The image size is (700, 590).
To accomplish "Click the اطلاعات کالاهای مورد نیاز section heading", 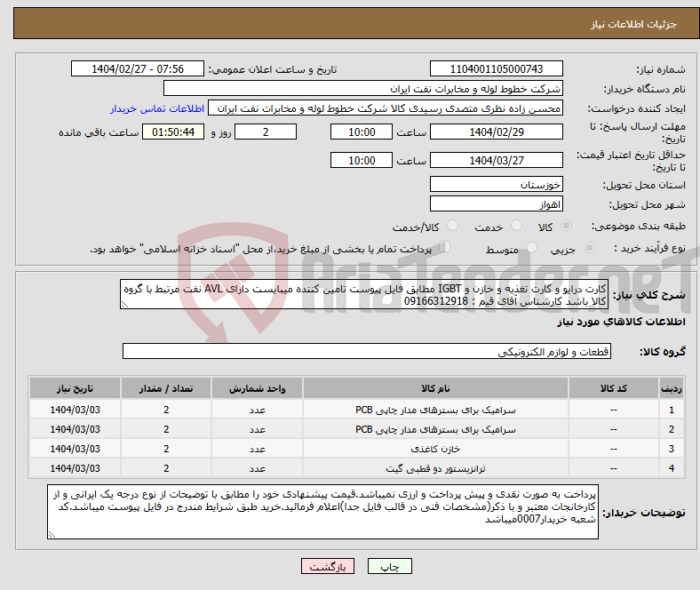I will click(621, 322).
